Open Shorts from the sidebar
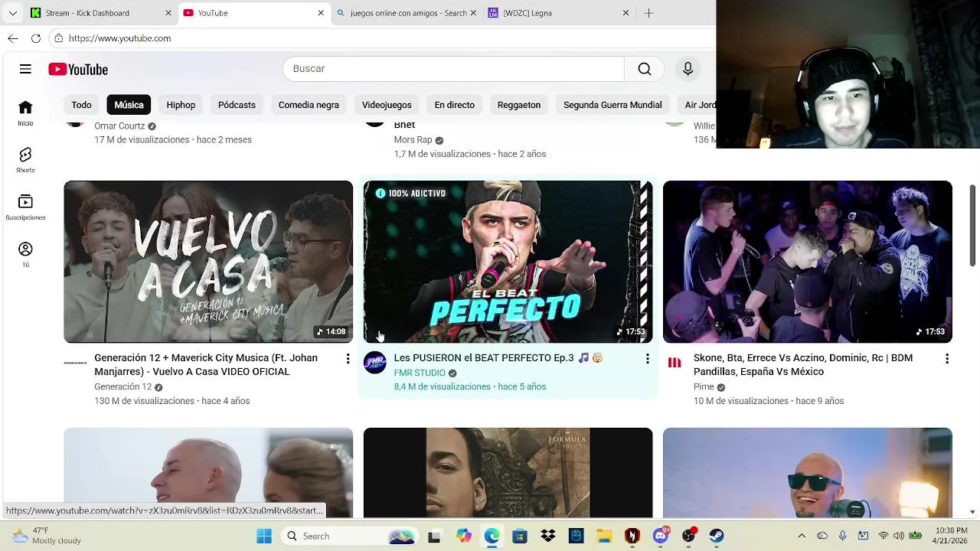 tap(25, 160)
